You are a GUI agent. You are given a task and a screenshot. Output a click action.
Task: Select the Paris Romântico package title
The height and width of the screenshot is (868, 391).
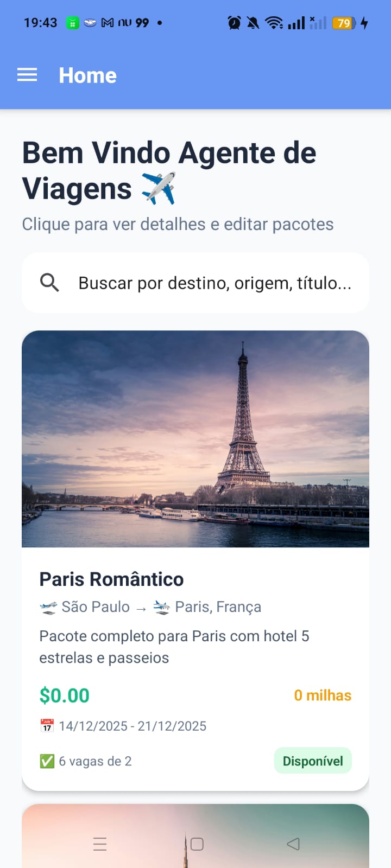pos(111,579)
